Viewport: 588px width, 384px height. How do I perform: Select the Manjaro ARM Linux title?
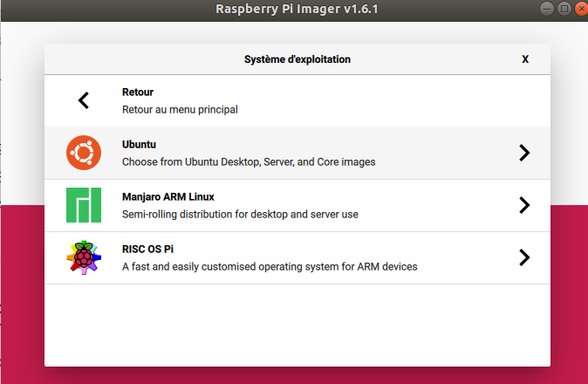[168, 197]
